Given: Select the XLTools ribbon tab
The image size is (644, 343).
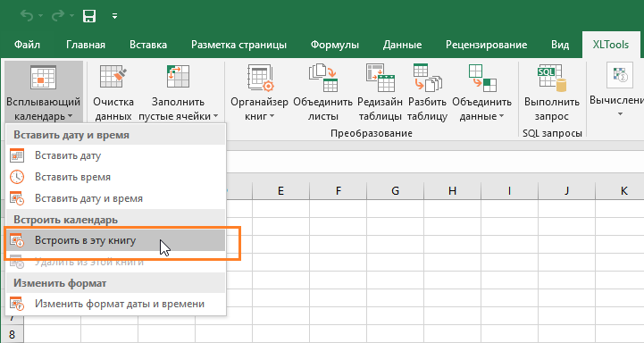Looking at the screenshot, I should coord(610,45).
